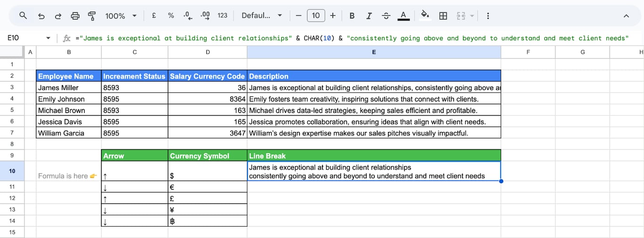Click the print icon
This screenshot has width=644, height=238.
(75, 16)
